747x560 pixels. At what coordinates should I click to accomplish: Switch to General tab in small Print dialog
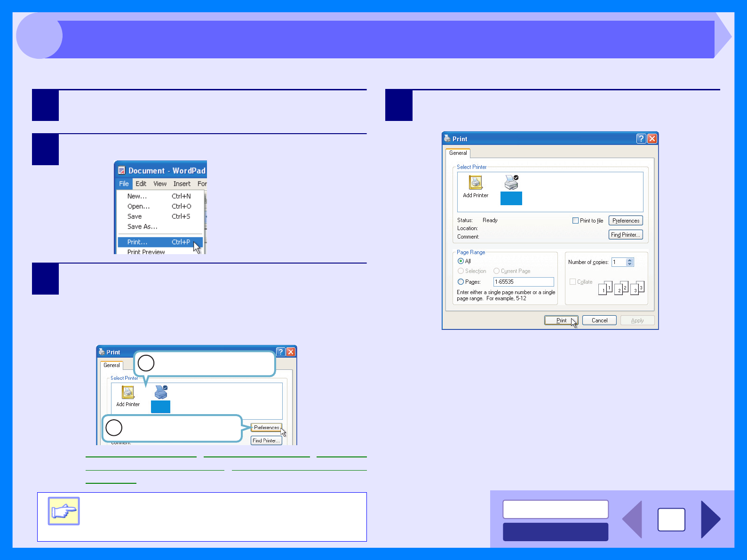[111, 365]
